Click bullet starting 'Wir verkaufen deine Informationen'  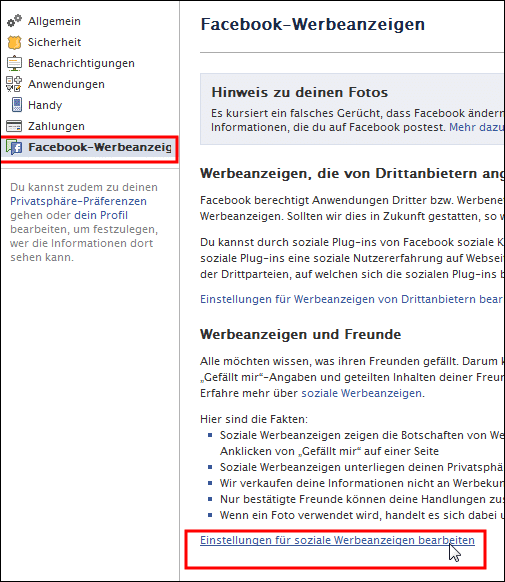pos(361,483)
